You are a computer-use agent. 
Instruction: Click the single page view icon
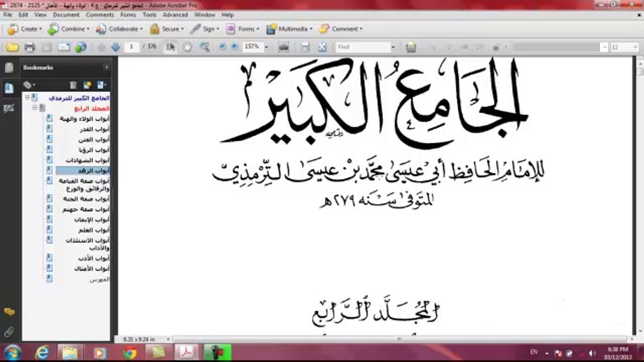point(322,47)
